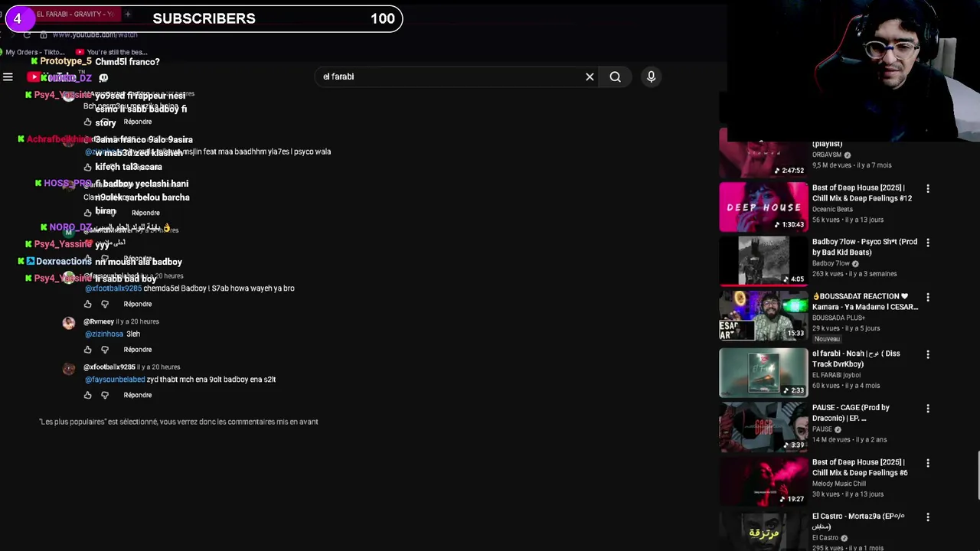Play the Boussadat reaction 15:33 thumbnail

pyautogui.click(x=763, y=315)
